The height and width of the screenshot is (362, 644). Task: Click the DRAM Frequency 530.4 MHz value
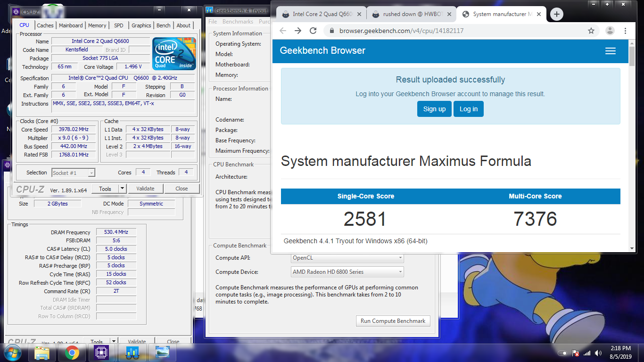(116, 232)
